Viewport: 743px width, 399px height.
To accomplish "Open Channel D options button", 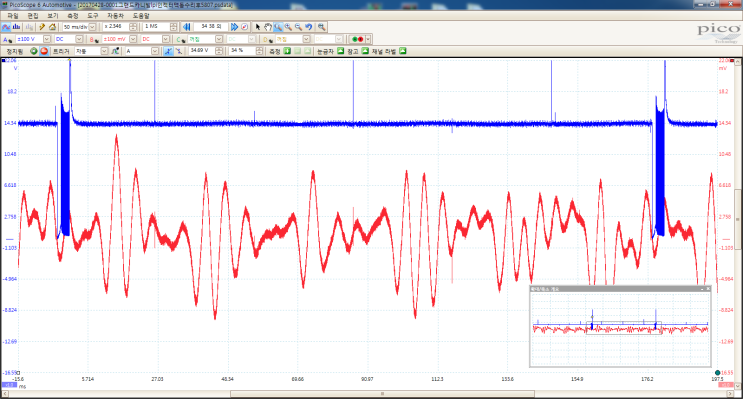I will tap(268, 39).
